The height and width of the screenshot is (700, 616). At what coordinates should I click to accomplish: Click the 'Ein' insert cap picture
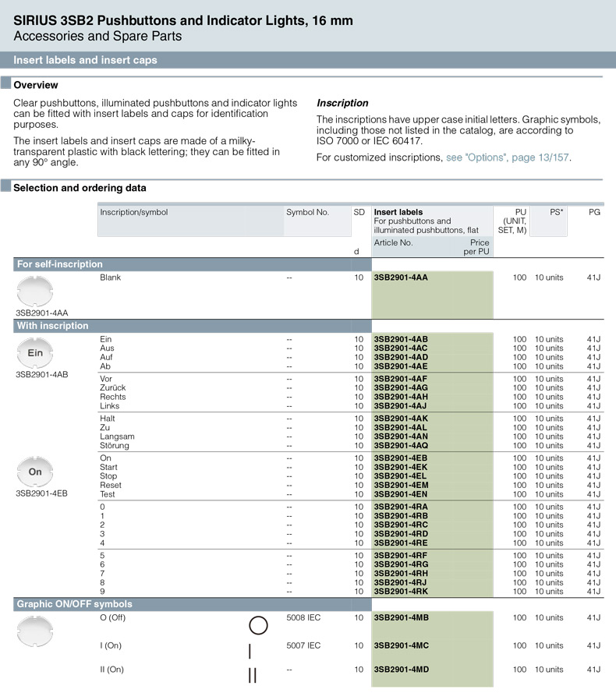[36, 352]
